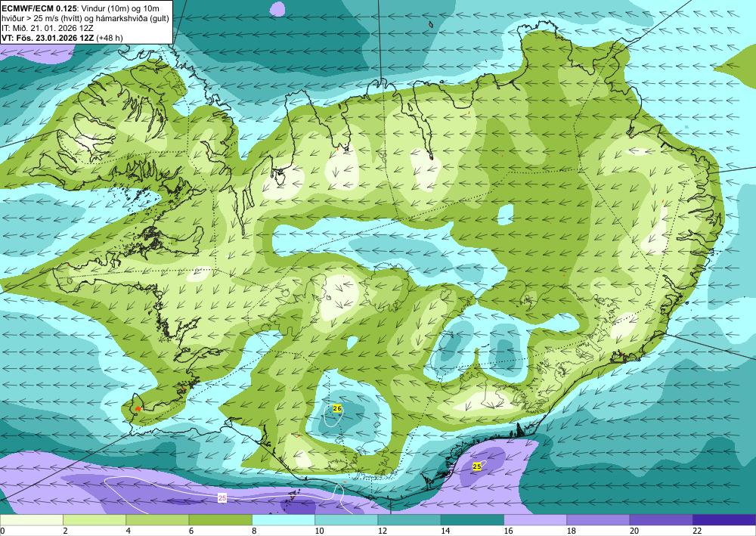Click the IT: Mið. 21. 01. 2026 12Z line
This screenshot has width=756, height=536.
(x=48, y=27)
